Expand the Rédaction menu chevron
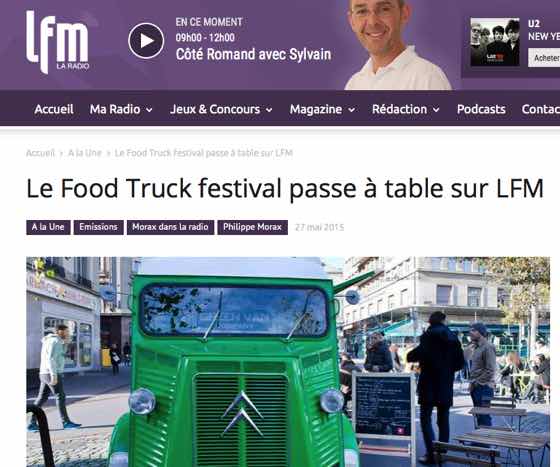 [x=436, y=110]
